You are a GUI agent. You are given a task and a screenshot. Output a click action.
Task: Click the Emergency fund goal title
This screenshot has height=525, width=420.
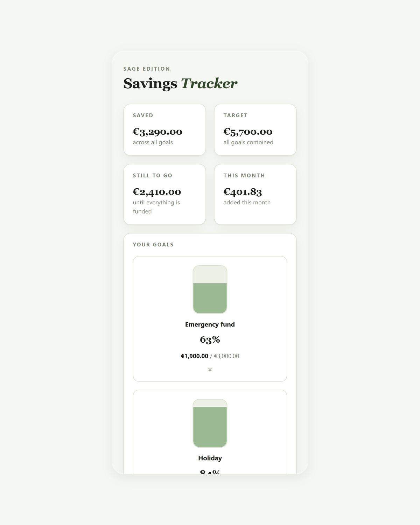tap(210, 324)
